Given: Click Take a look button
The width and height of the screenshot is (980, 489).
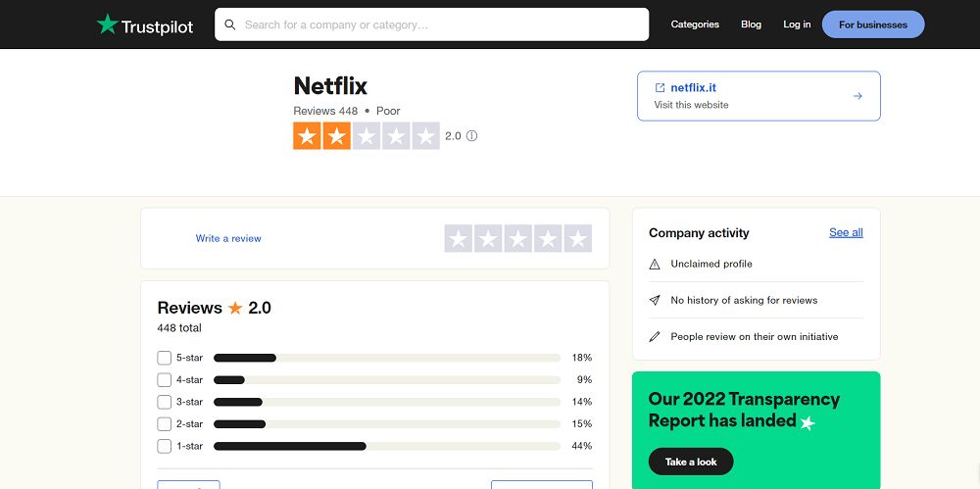Looking at the screenshot, I should 691,462.
